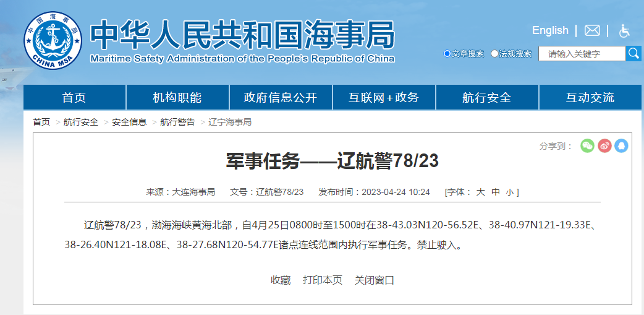Open the 首页 navigation tab
The width and height of the screenshot is (644, 315).
coord(74,97)
